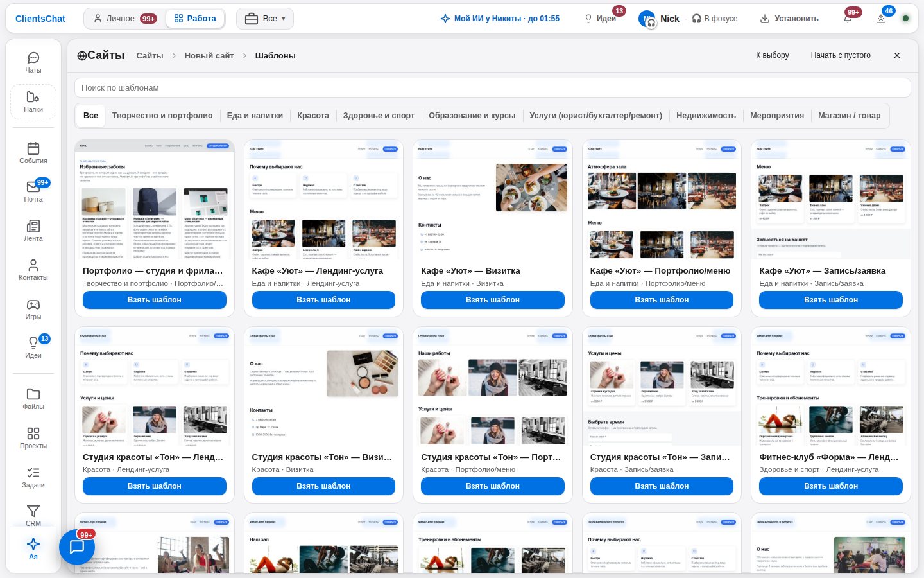Open Студия красоты «Тон» Визитка thumbnail
Viewport: 924px width, 578px height.
323,387
